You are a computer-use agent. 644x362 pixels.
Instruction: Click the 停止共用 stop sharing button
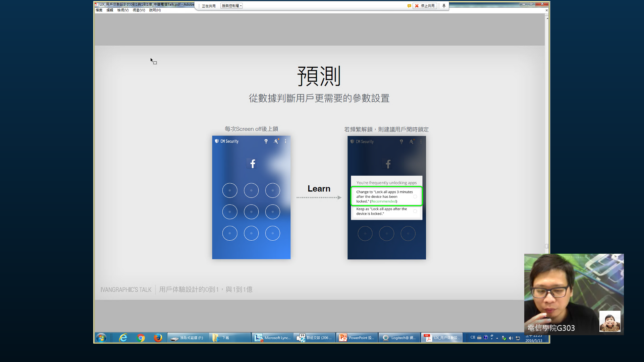click(425, 6)
